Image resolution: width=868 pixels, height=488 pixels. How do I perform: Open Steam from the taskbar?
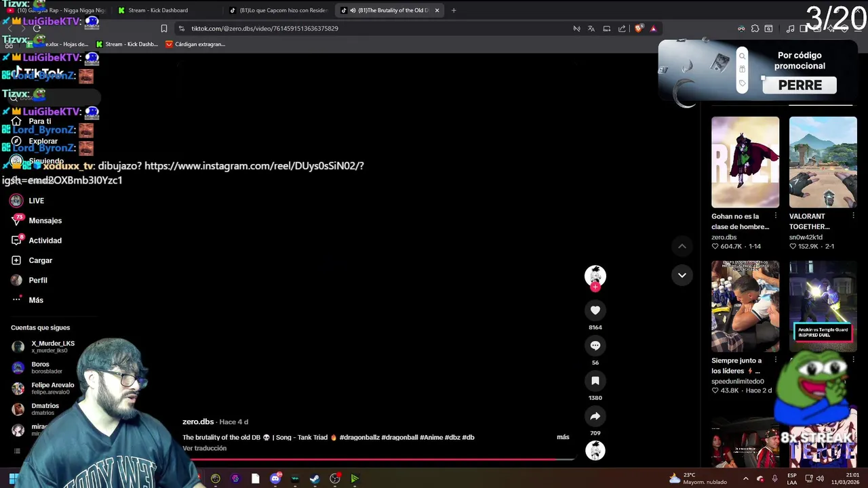tap(315, 479)
